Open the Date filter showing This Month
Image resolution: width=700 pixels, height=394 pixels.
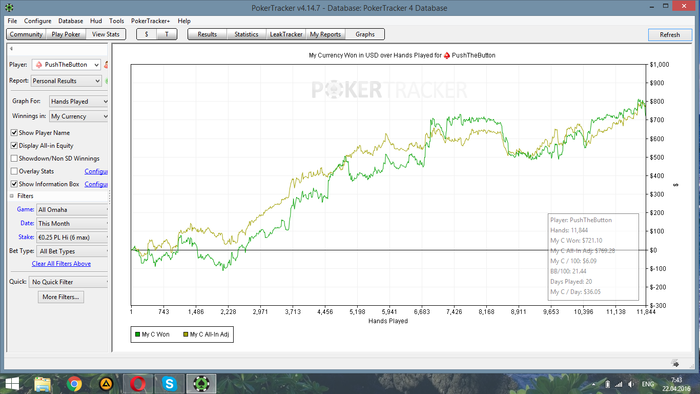click(x=72, y=223)
